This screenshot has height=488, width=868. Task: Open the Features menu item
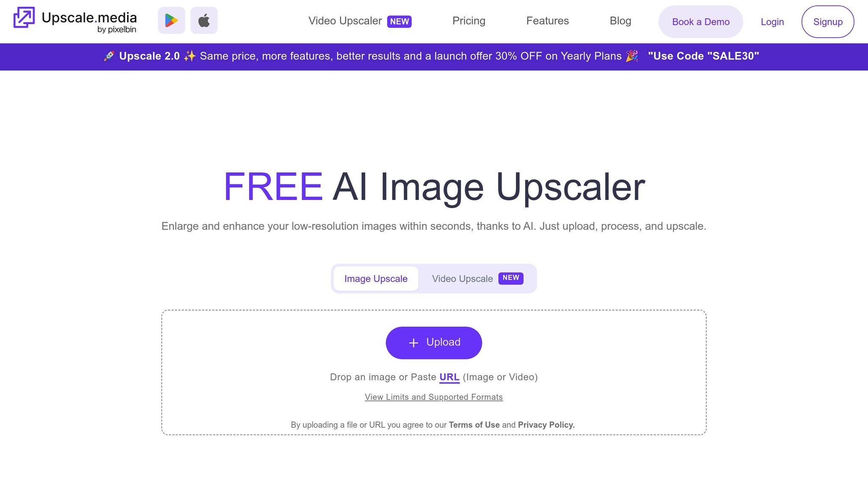548,21
